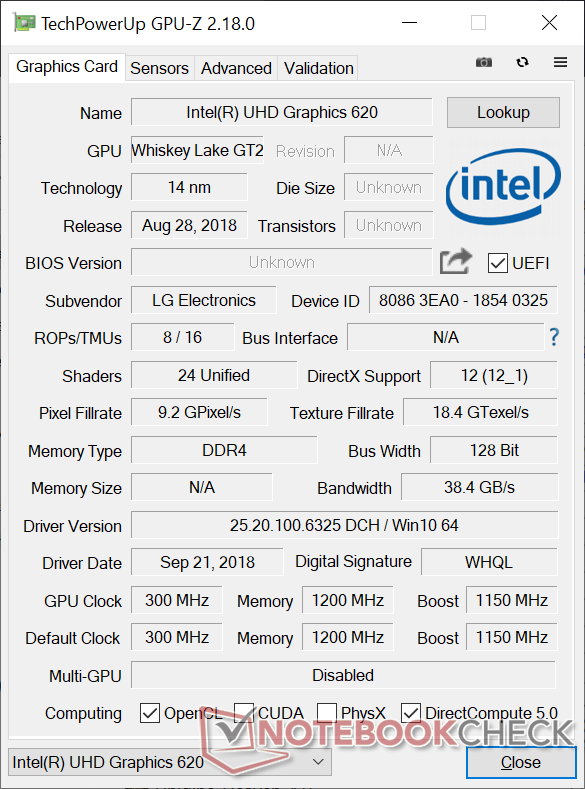Click the refresh icon in toolbar
Viewport: 585px width, 789px height.
[x=522, y=62]
